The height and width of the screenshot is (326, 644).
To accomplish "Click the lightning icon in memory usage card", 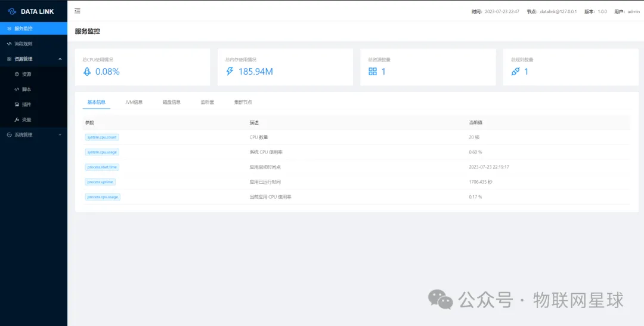I will [x=230, y=72].
